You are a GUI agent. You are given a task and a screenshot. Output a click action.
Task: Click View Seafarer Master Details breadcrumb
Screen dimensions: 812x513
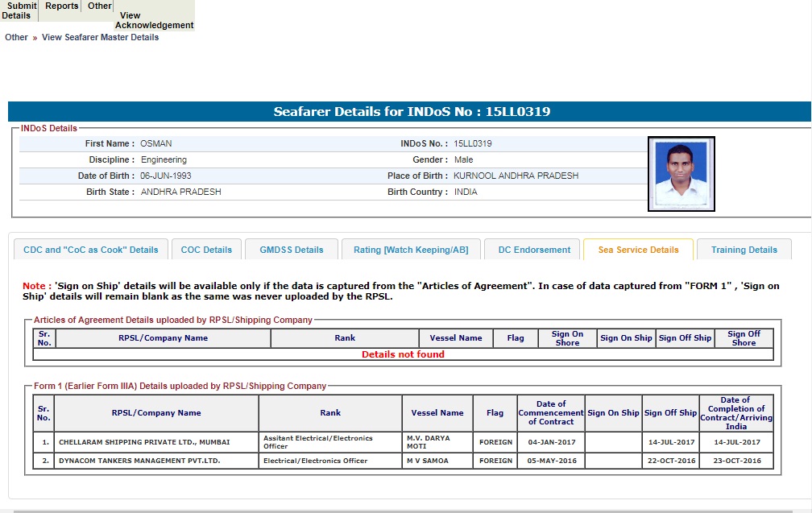(100, 37)
